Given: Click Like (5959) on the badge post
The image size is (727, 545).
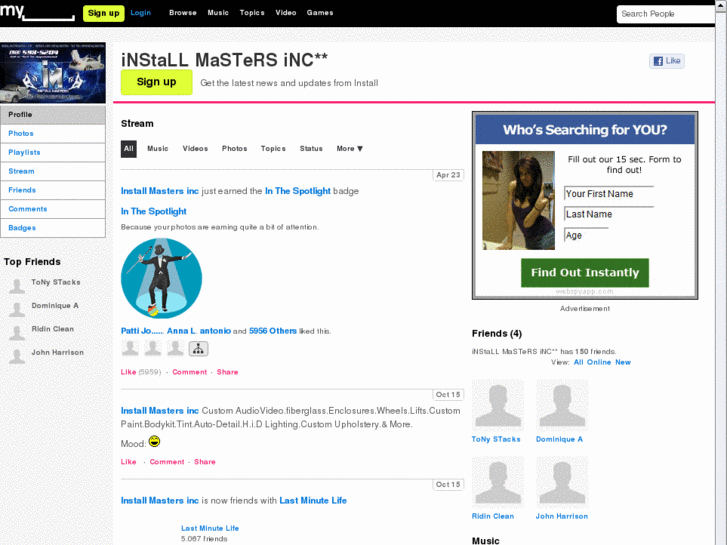Looking at the screenshot, I should click(140, 372).
